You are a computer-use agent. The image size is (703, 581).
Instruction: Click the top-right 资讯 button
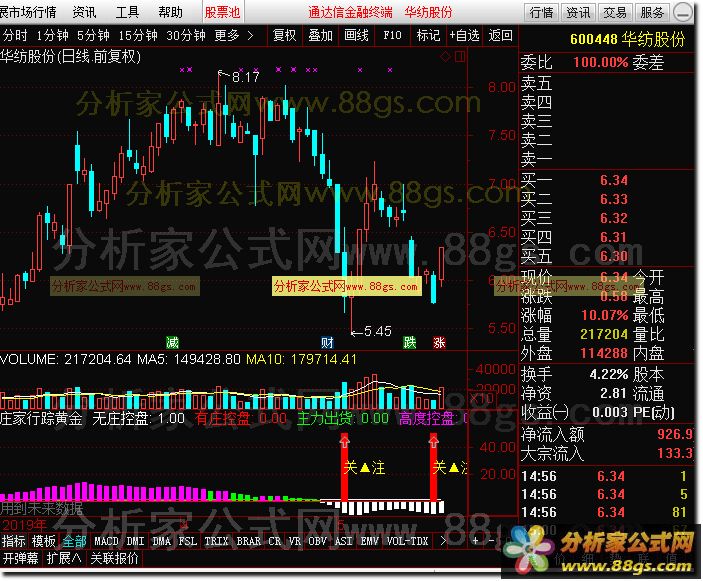click(578, 13)
